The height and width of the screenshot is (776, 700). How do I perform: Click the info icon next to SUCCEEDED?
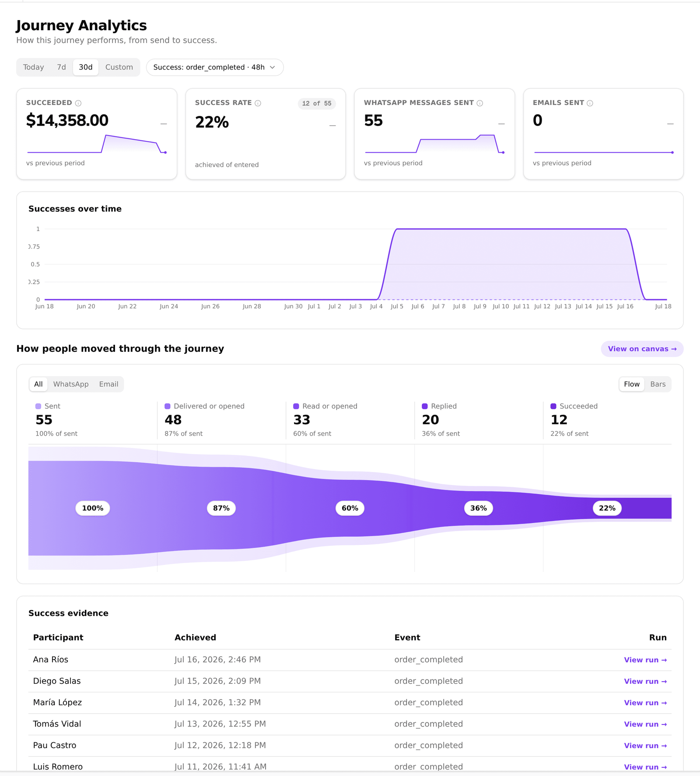[78, 103]
